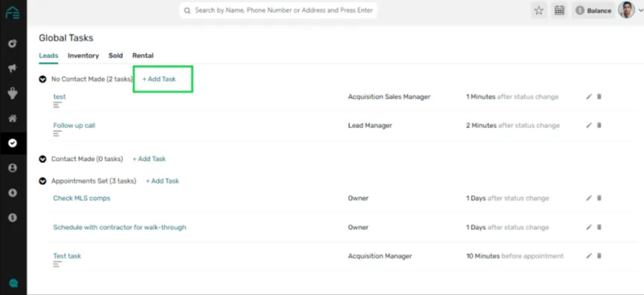Image resolution: width=644 pixels, height=295 pixels.
Task: Open the chat bubble icon at sidebar bottom
Action: tap(13, 284)
